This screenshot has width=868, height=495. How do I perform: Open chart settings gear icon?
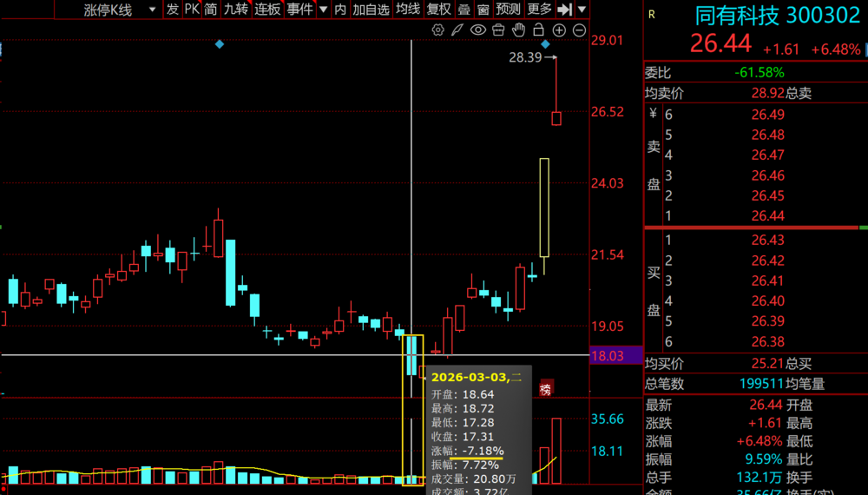click(437, 30)
